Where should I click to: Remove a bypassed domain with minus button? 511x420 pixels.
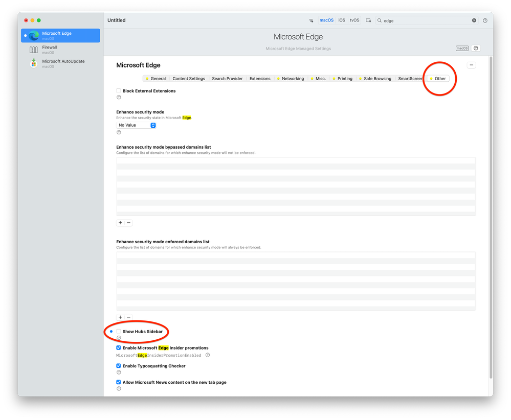(129, 223)
